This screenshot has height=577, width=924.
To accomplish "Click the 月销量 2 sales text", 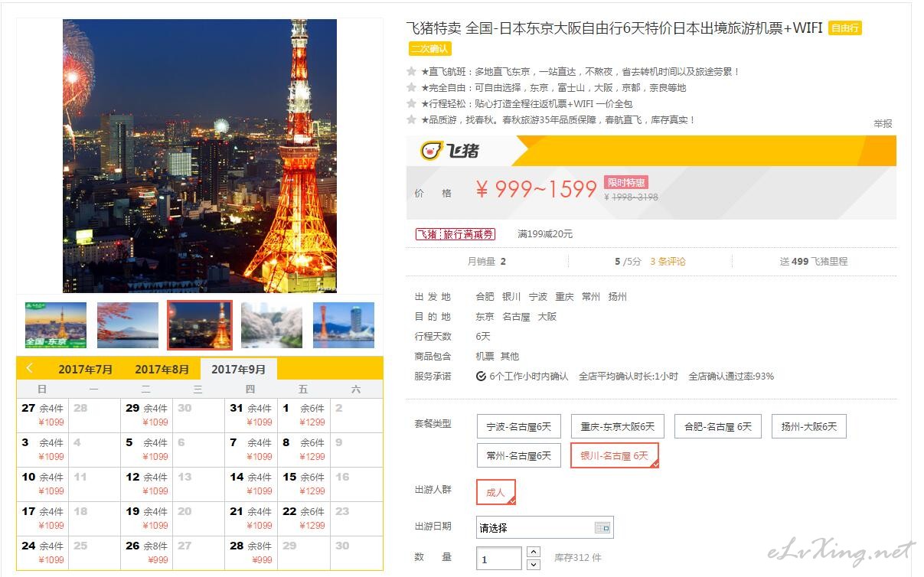I will point(487,262).
